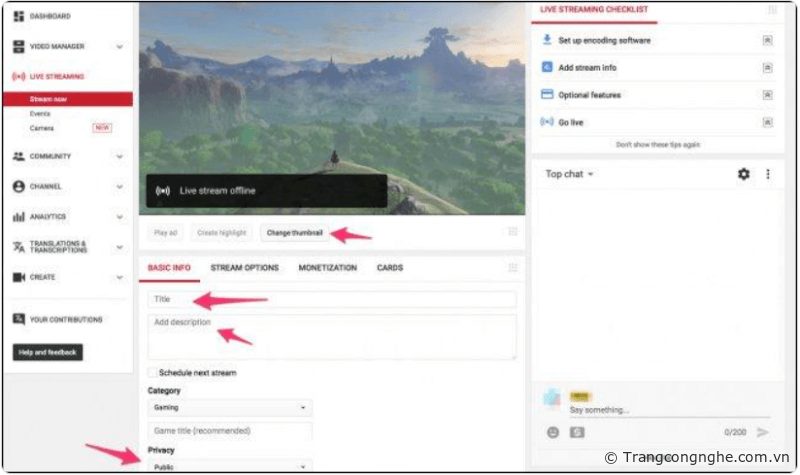The image size is (800, 475).
Task: Collapse the Set up encoding software tip
Action: pyautogui.click(x=767, y=41)
